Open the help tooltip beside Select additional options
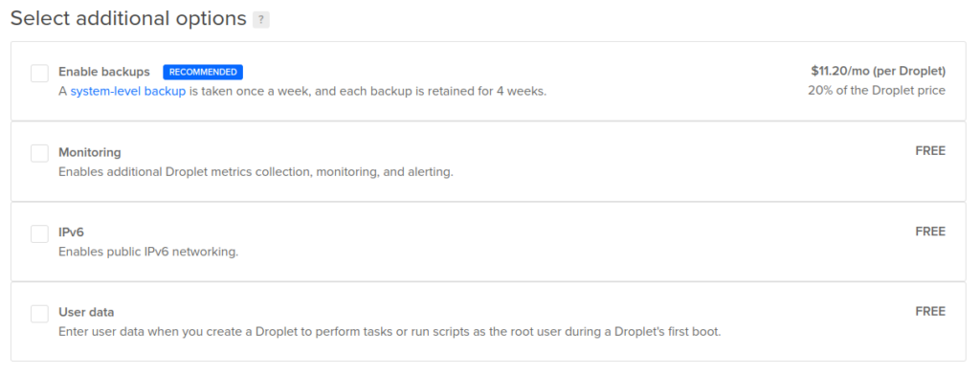 (x=260, y=19)
